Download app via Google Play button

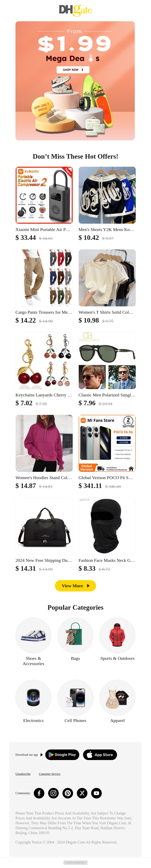click(x=62, y=754)
